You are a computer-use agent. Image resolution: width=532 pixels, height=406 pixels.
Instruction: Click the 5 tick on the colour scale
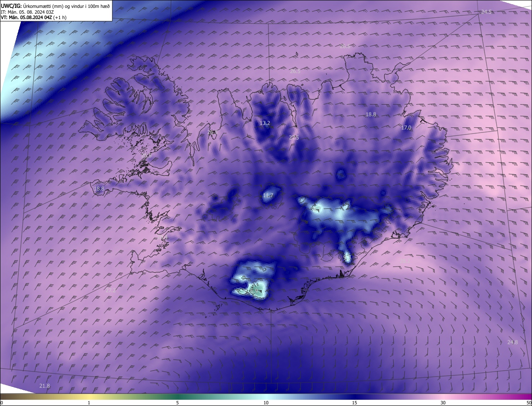tap(177, 403)
